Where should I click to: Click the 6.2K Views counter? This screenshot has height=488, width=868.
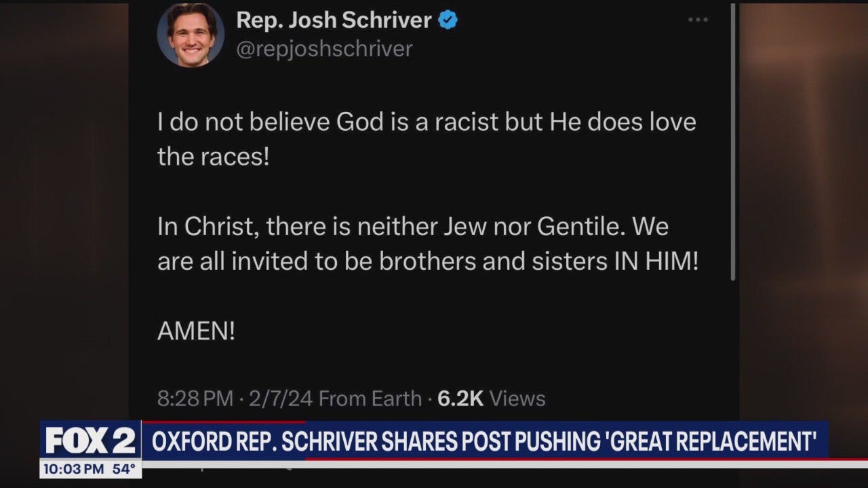pyautogui.click(x=493, y=399)
